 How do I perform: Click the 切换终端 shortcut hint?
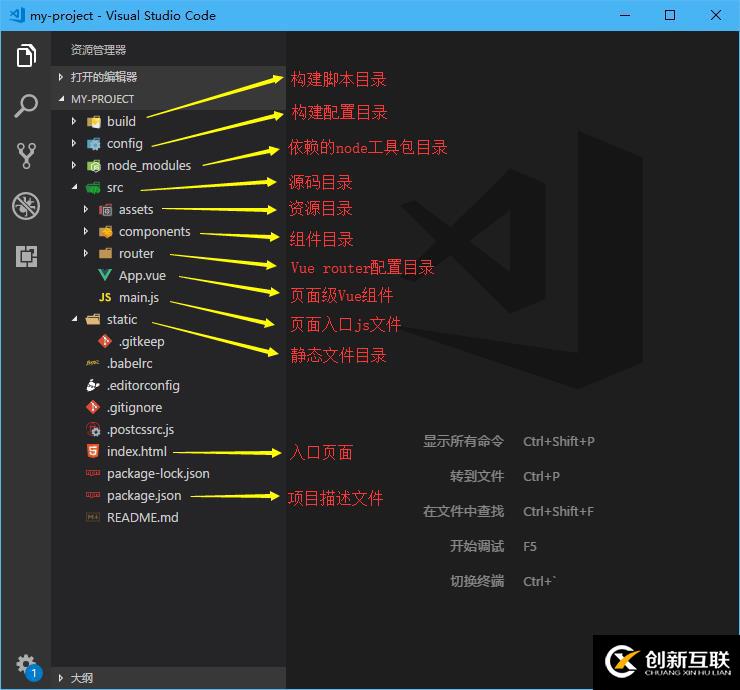[x=477, y=581]
